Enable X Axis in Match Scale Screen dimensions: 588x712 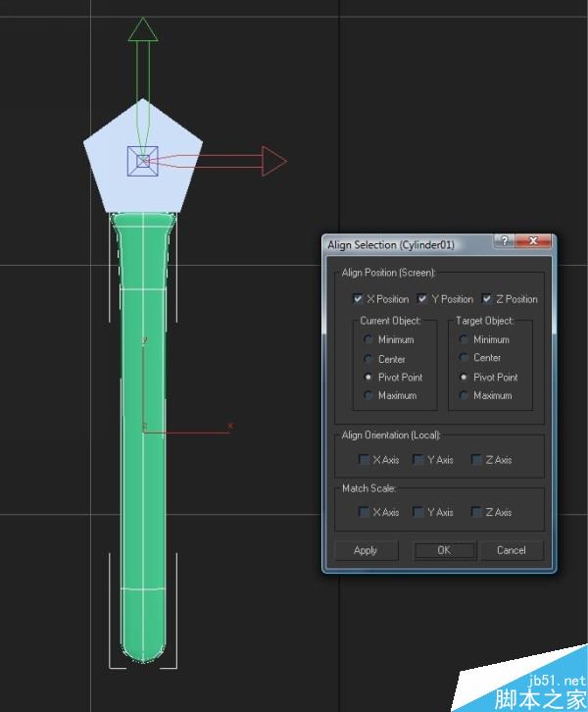(364, 512)
